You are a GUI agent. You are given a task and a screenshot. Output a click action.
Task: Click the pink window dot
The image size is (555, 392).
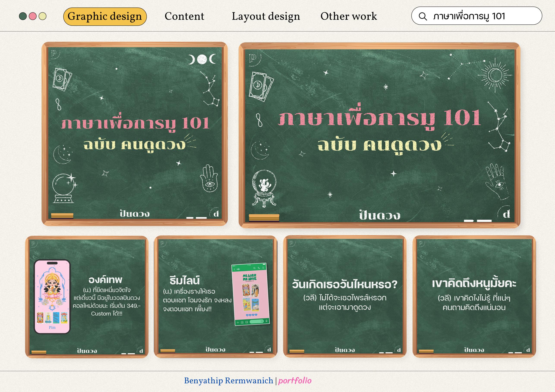(33, 16)
